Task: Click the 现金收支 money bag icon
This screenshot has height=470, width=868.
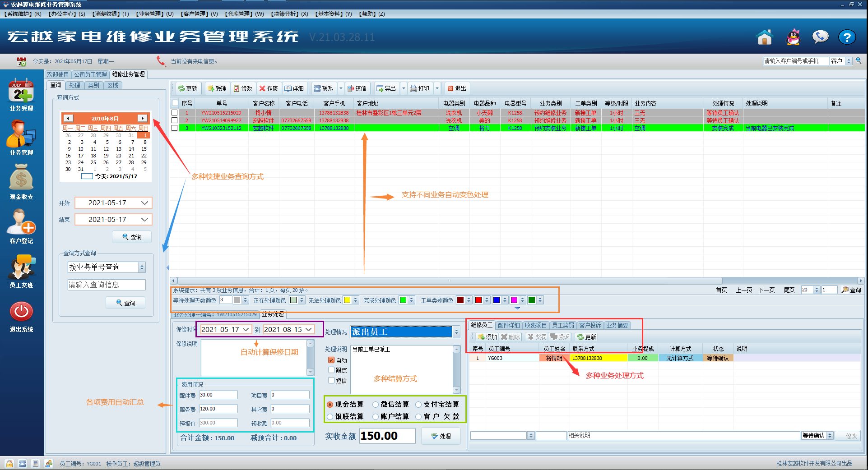Action: pos(21,180)
